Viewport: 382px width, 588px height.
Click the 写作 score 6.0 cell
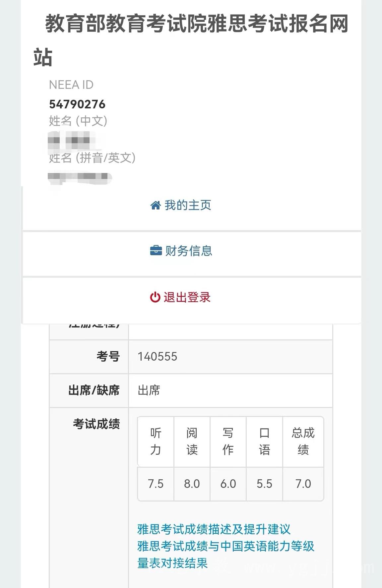[x=228, y=484]
